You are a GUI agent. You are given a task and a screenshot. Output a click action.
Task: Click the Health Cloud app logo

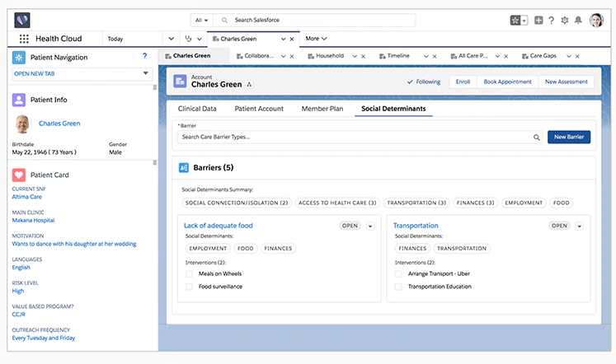tap(22, 20)
